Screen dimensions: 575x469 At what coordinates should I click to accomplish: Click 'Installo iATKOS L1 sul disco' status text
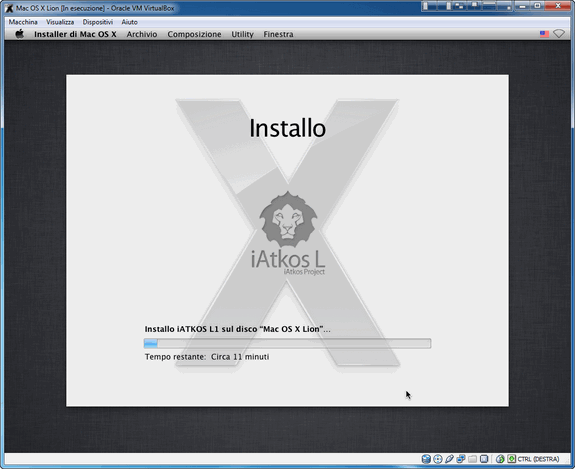(238, 329)
